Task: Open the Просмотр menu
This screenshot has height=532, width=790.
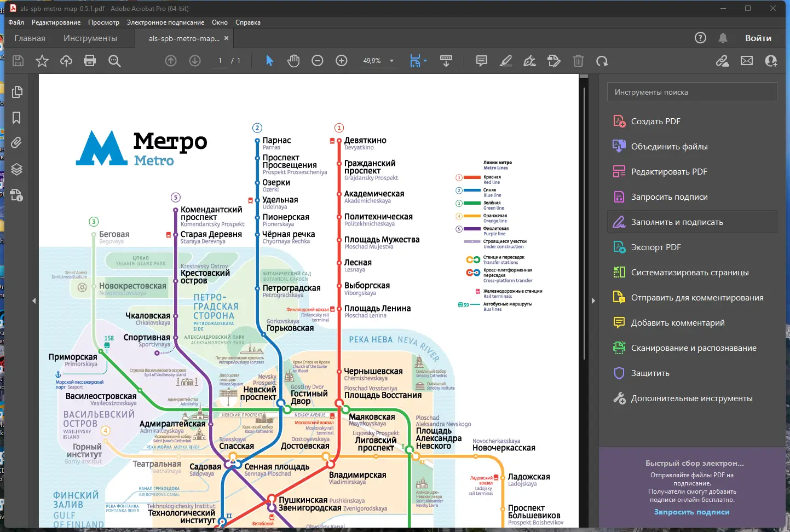Action: [103, 22]
